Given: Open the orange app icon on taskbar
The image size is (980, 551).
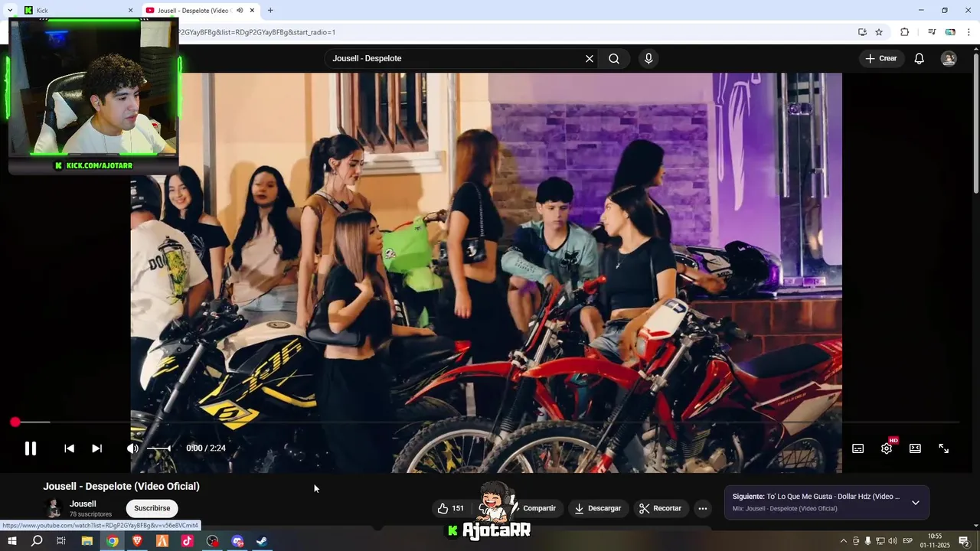Looking at the screenshot, I should pos(162,541).
